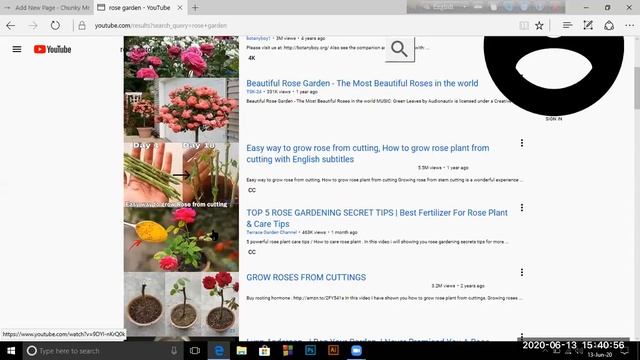Click the SIGN IN button
This screenshot has width=640, height=360.
tap(553, 119)
